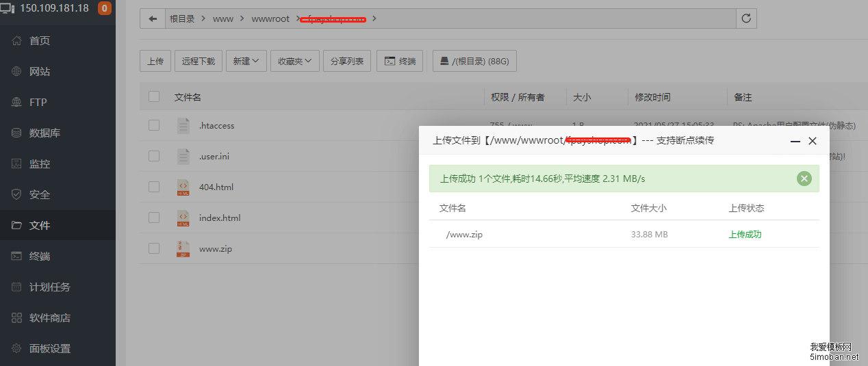Click the monitor icon beside the IP address
The height and width of the screenshot is (366, 868).
click(x=8, y=8)
